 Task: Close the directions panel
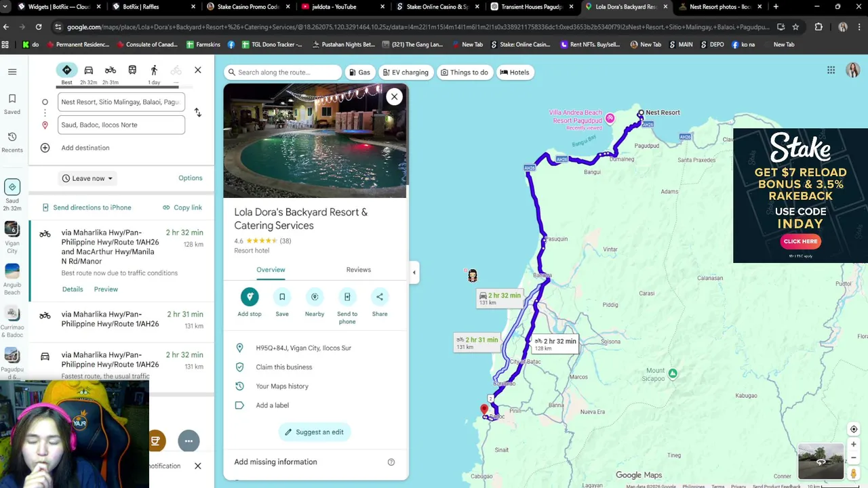click(197, 70)
